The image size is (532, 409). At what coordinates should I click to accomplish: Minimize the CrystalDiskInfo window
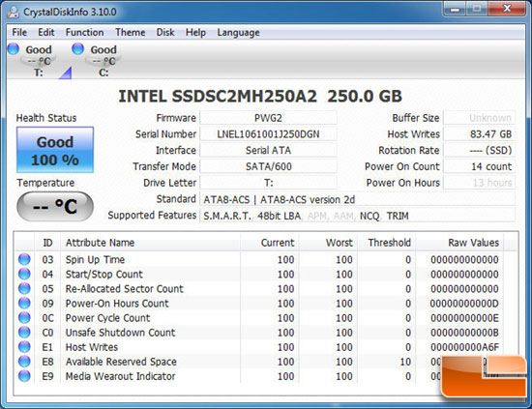click(455, 9)
